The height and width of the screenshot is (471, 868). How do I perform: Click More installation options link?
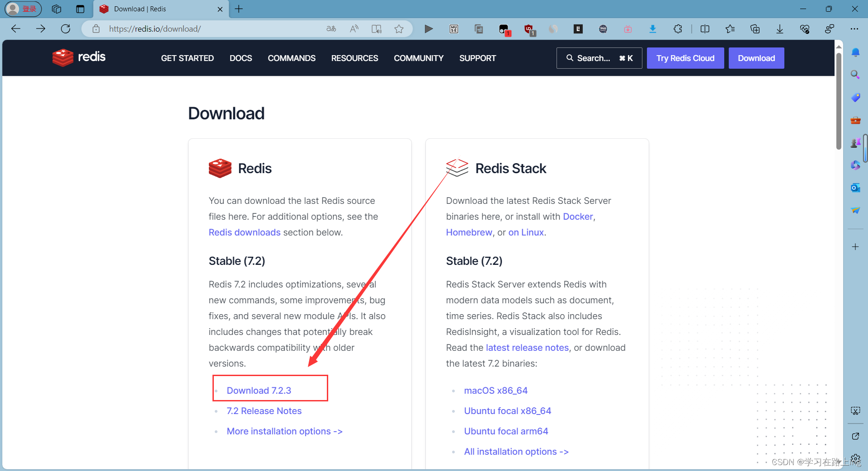tap(284, 431)
